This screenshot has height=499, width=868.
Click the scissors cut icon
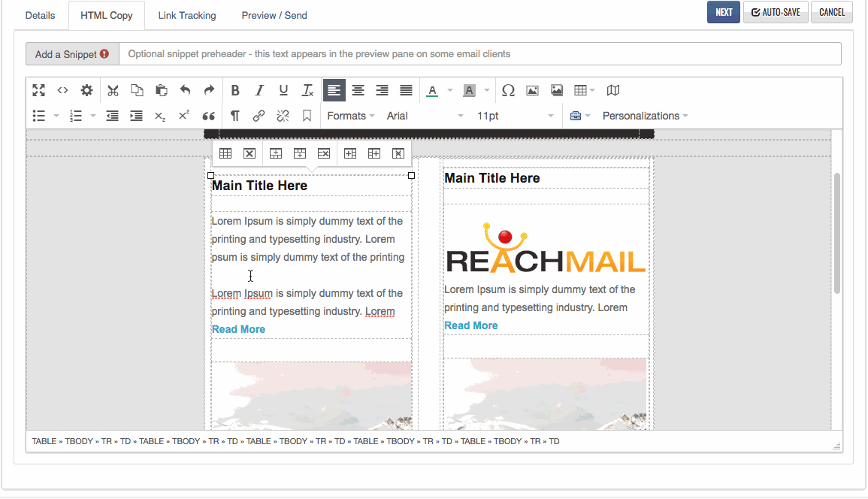coord(113,90)
